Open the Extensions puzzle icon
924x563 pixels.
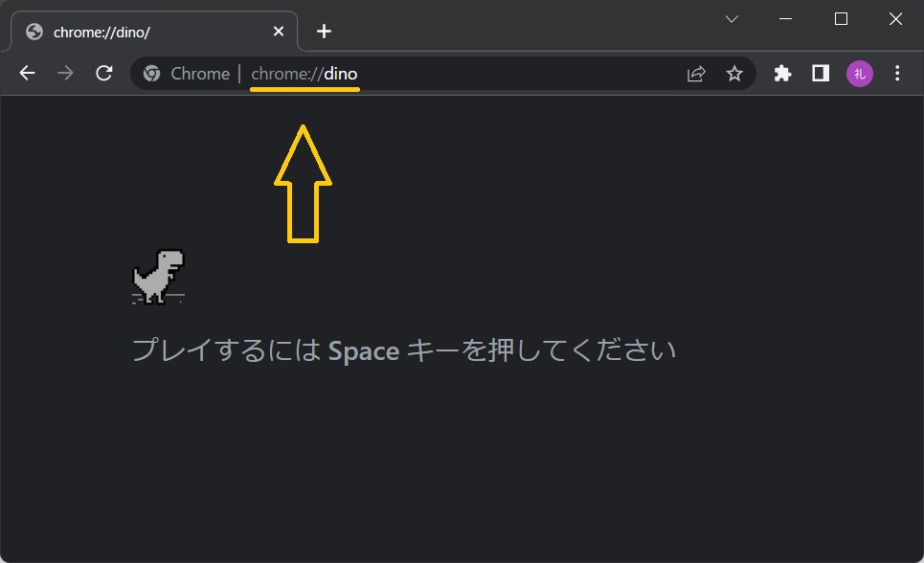(782, 74)
